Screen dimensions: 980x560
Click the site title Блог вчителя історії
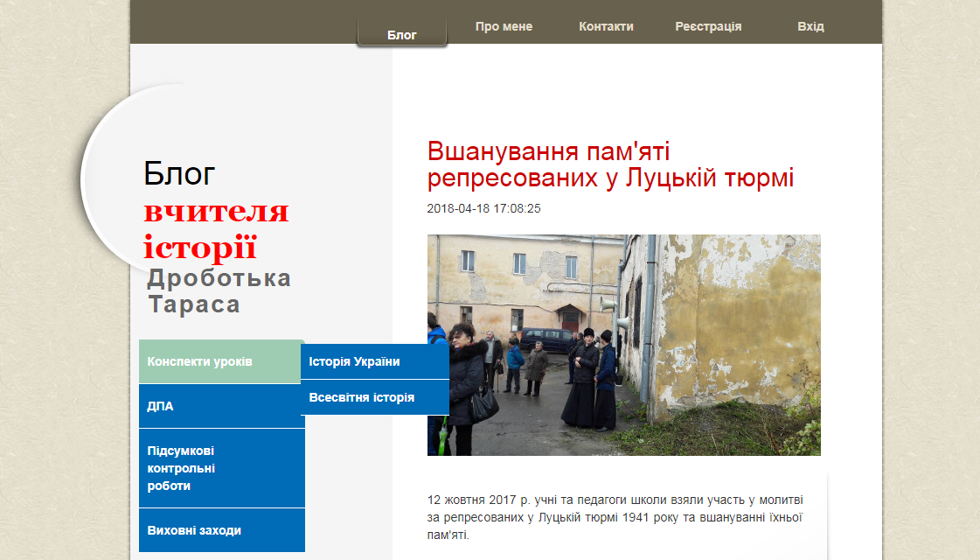tap(216, 210)
